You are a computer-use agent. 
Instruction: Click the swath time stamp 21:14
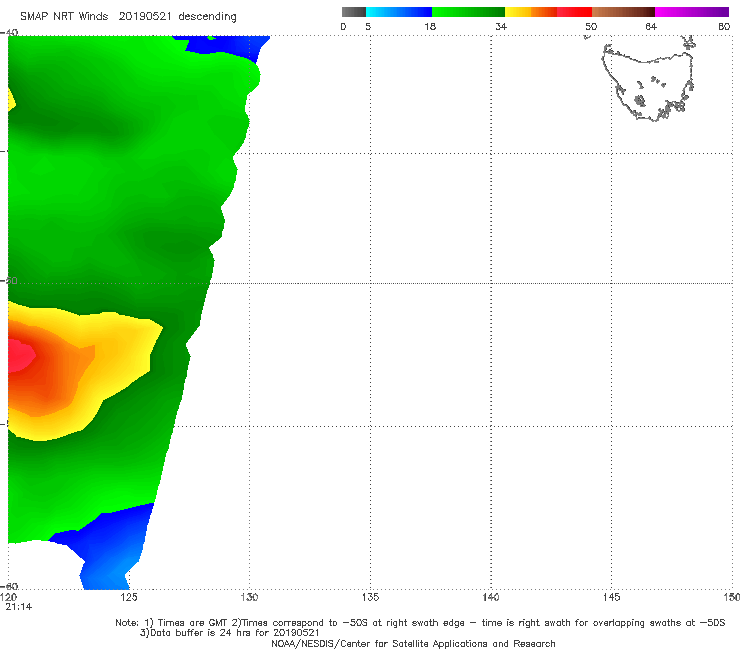point(18,607)
